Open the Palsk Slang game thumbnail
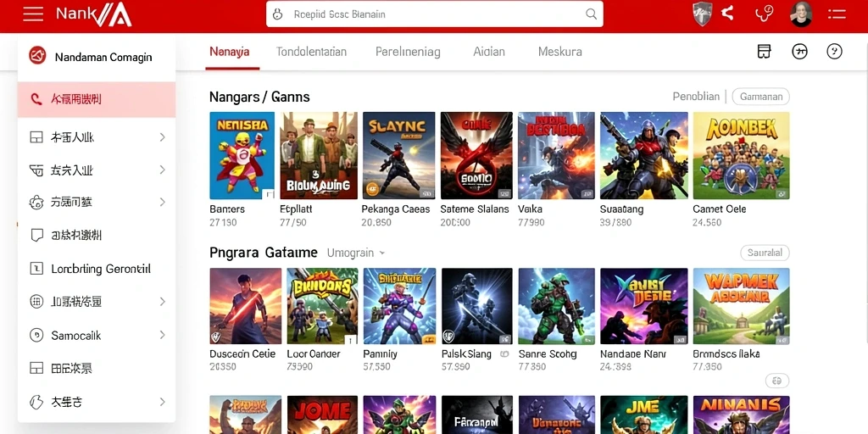 click(476, 306)
